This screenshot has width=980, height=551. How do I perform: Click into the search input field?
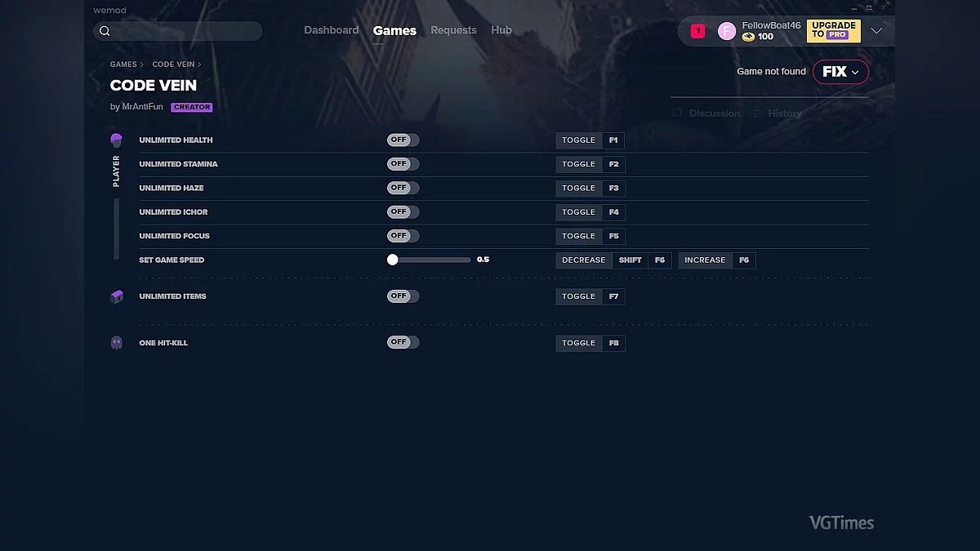(178, 31)
